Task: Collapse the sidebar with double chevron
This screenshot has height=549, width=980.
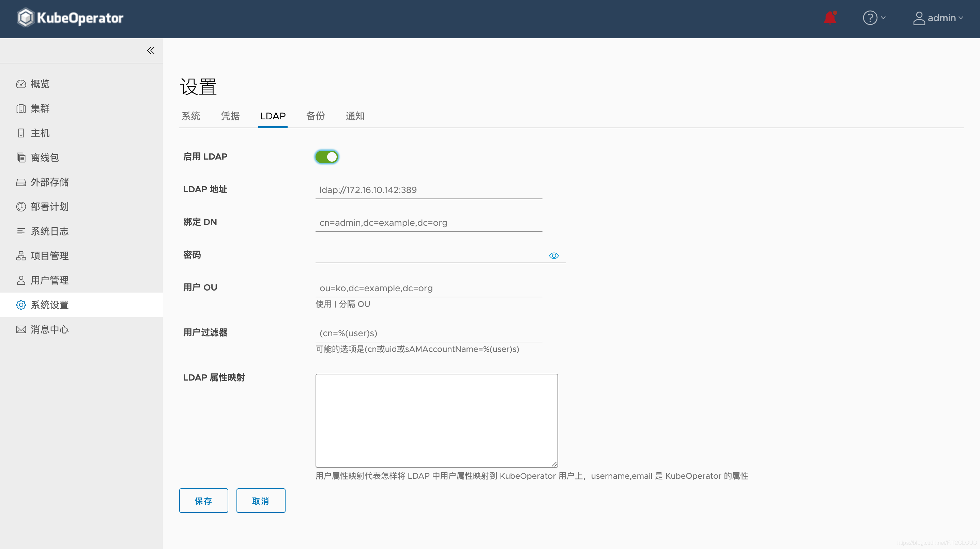Action: (151, 50)
